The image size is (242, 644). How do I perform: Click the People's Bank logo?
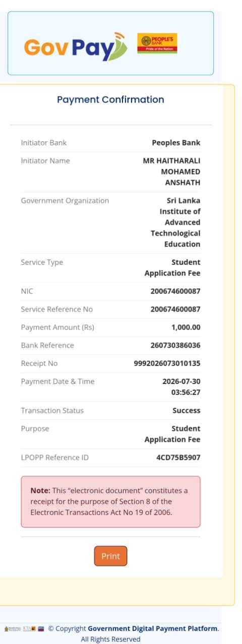[157, 43]
